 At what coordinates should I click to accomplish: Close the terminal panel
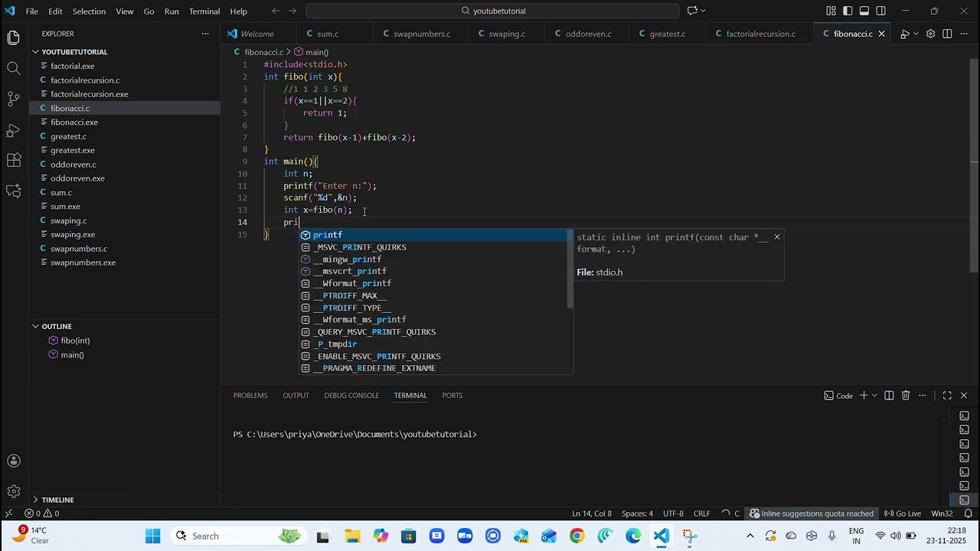964,396
